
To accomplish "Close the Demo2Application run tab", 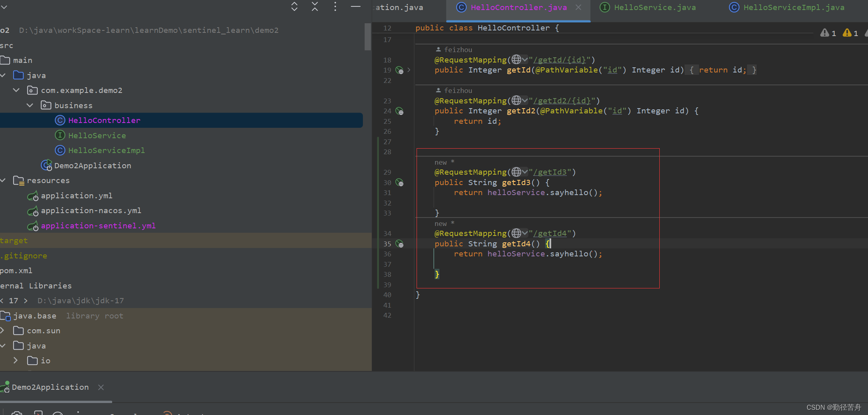I will 101,387.
